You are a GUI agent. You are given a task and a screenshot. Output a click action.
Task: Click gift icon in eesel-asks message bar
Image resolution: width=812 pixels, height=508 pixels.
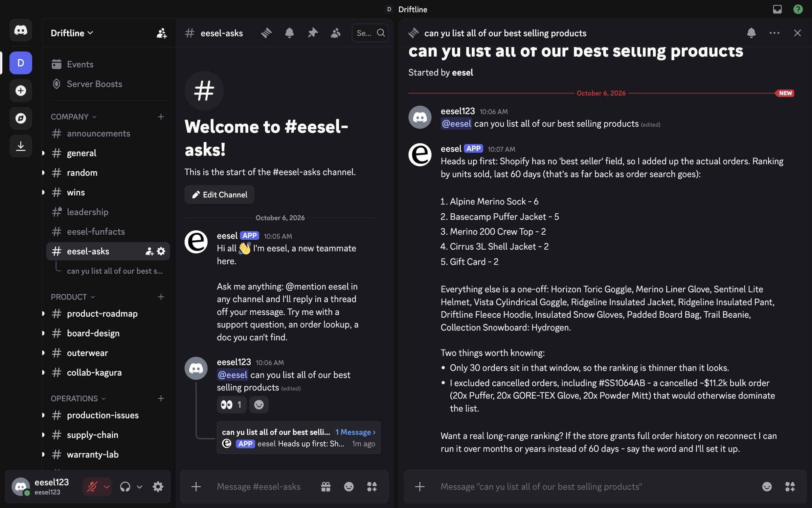click(x=326, y=487)
